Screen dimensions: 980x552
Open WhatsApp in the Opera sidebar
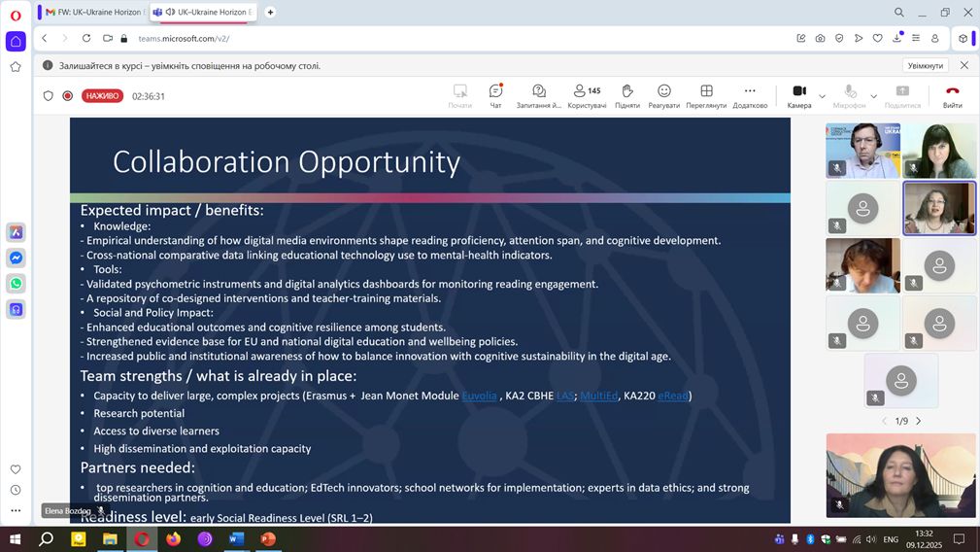click(16, 284)
